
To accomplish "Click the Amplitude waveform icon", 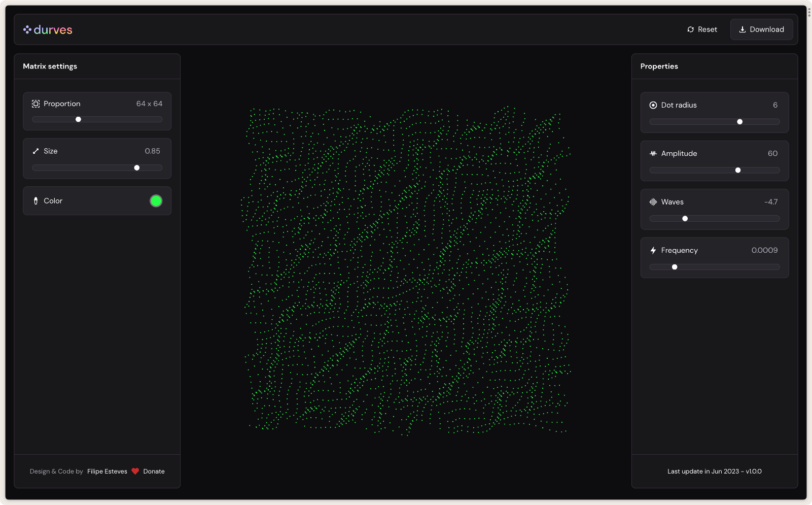I will [653, 153].
